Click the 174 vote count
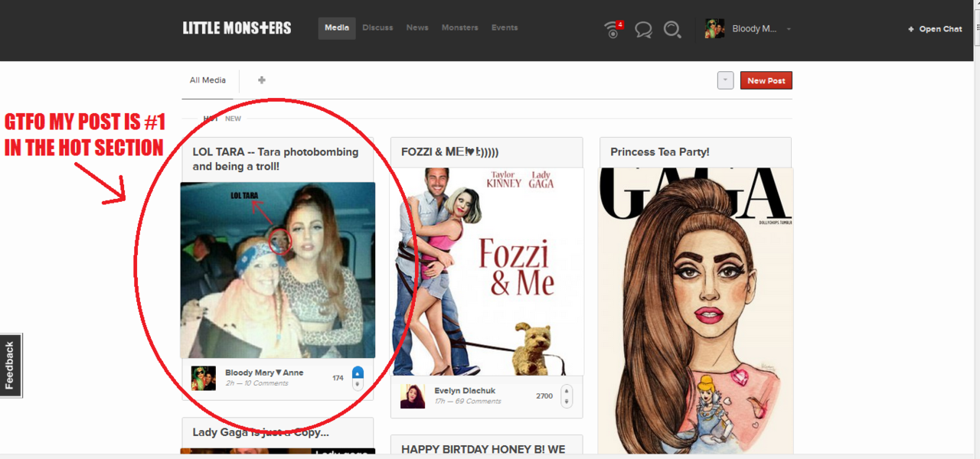Screen dimensions: 980x459 pyautogui.click(x=338, y=378)
